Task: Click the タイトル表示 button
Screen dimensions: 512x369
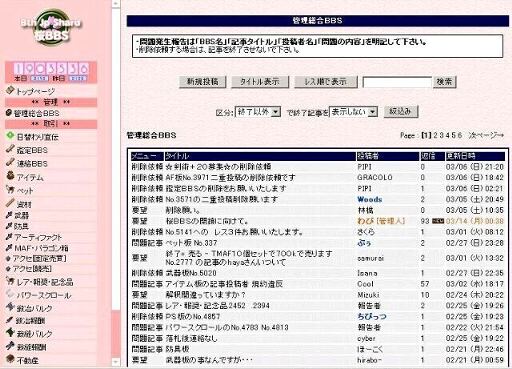Action: 260,82
